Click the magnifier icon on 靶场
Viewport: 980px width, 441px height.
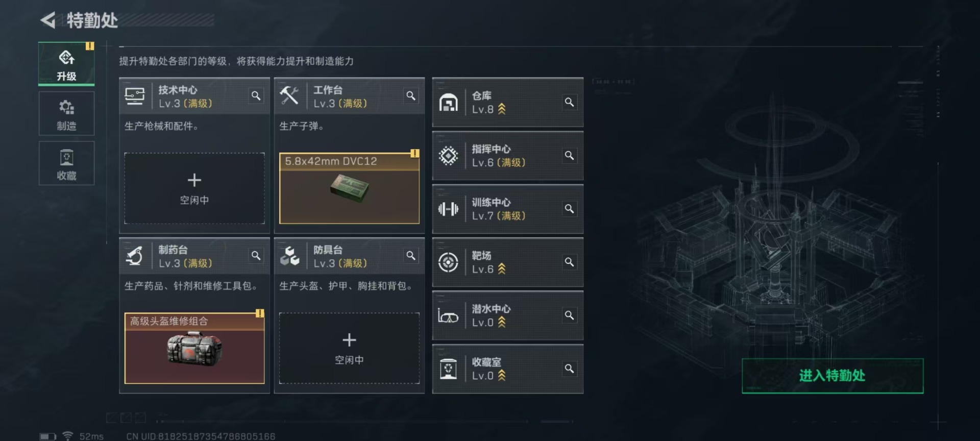click(569, 262)
